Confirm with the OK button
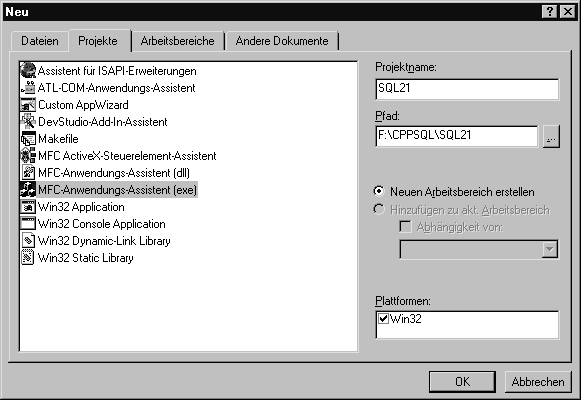 pos(462,381)
